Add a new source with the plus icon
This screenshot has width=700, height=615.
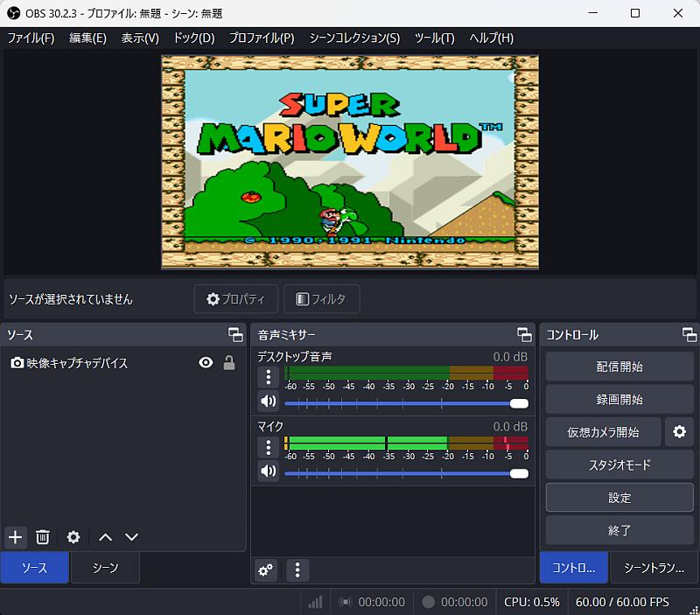point(16,537)
